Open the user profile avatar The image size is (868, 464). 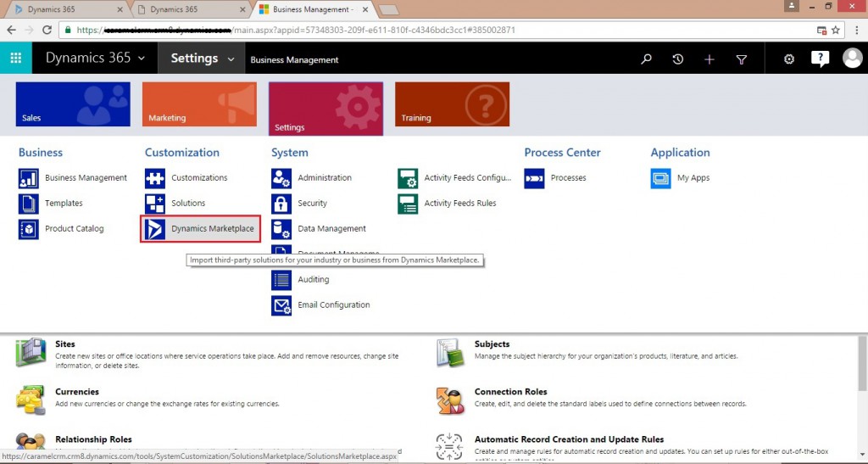(853, 58)
